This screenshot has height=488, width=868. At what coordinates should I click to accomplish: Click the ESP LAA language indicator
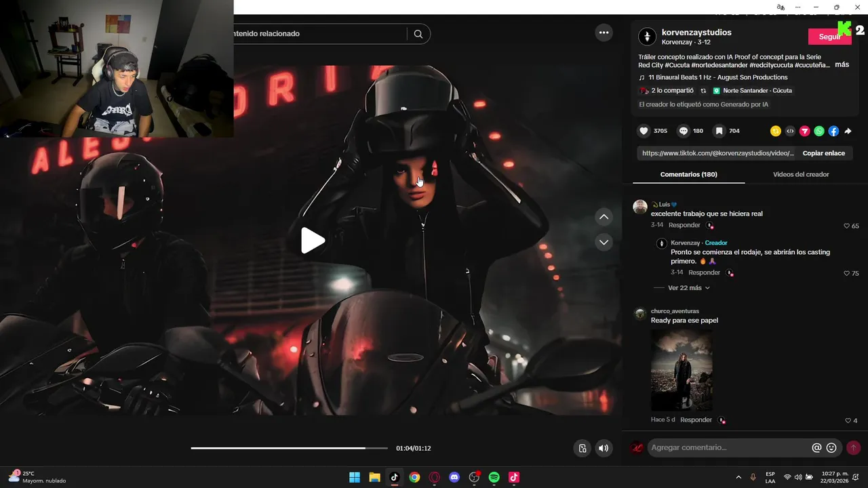click(x=770, y=477)
